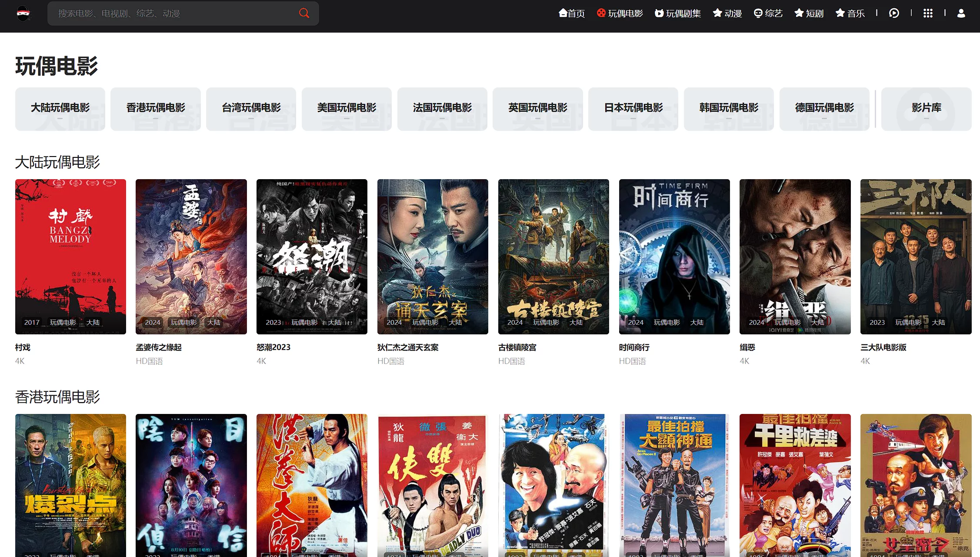980x557 pixels.
Task: Open the play history icon in header
Action: (894, 13)
